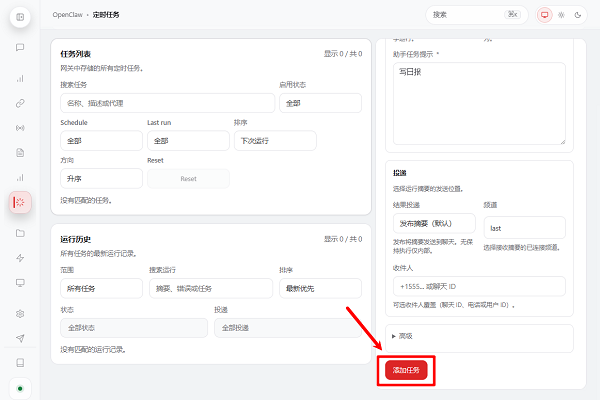Open 发布摘要（默认）result delivery dropdown

434,223
